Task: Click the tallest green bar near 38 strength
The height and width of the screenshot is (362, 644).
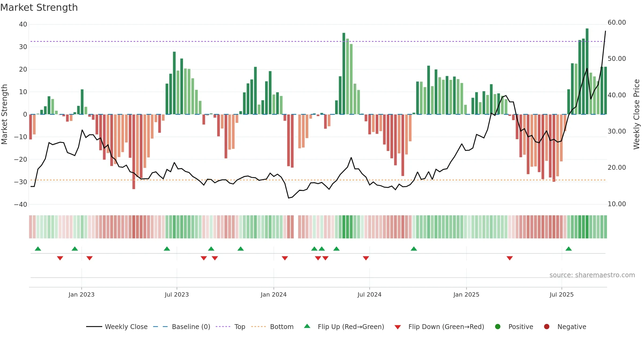Action: pyautogui.click(x=587, y=71)
